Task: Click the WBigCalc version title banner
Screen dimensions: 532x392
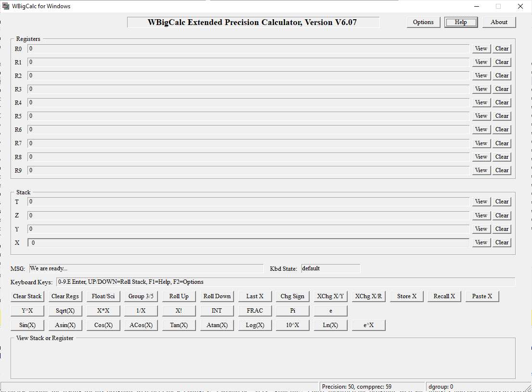Action: [x=253, y=23]
